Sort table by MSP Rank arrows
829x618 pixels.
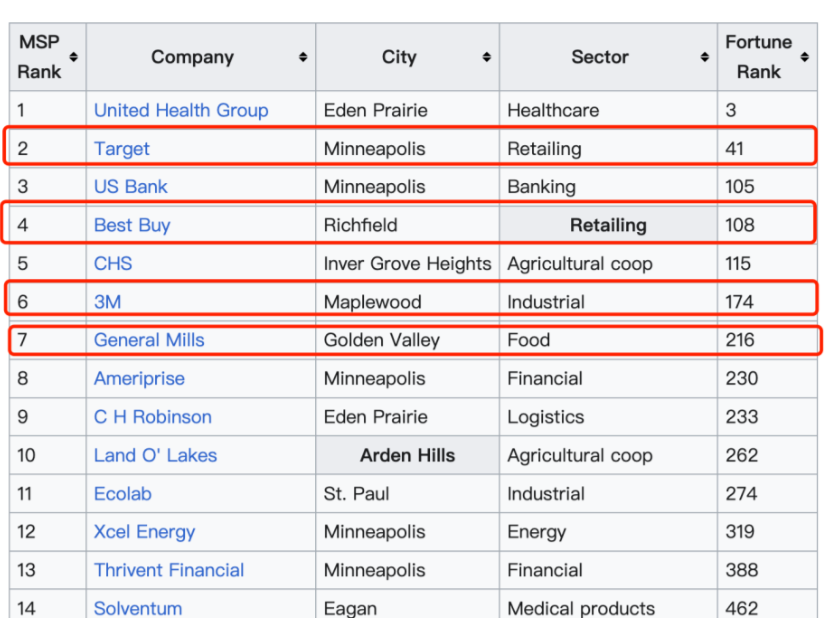(x=73, y=57)
